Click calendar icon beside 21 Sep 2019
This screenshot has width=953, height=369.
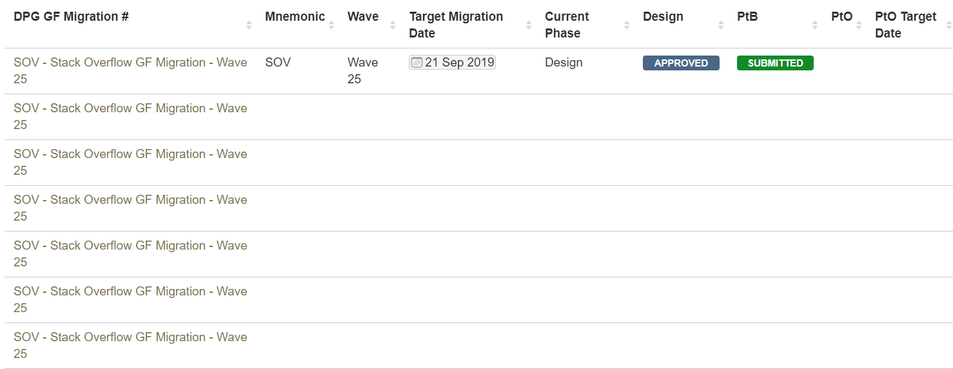click(x=417, y=62)
